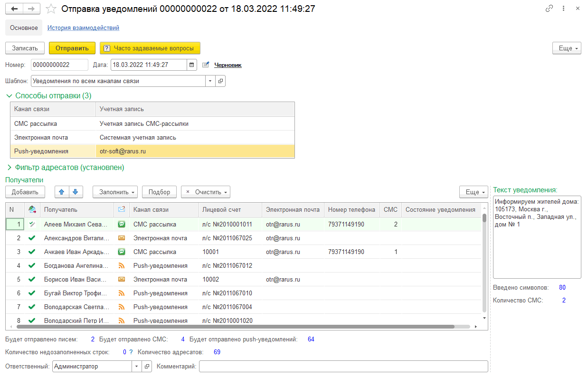The image size is (588, 377).
Task: Move recipient row down with blue arrow
Action: (76, 192)
